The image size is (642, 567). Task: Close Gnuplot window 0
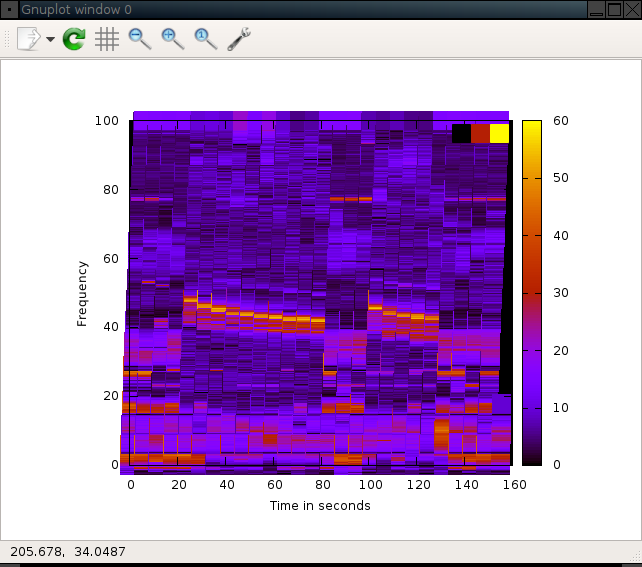pyautogui.click(x=632, y=9)
